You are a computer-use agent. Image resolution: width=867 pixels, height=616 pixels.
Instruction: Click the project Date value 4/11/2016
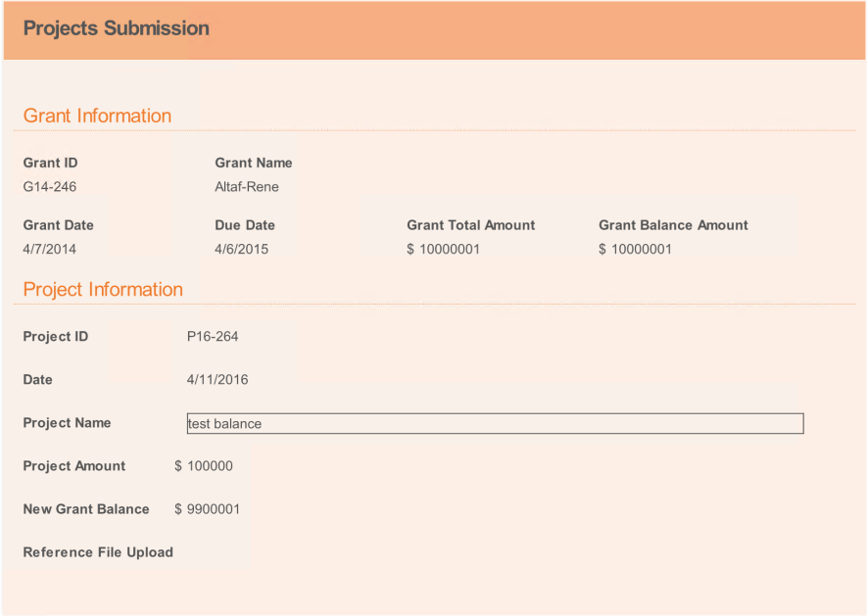217,380
